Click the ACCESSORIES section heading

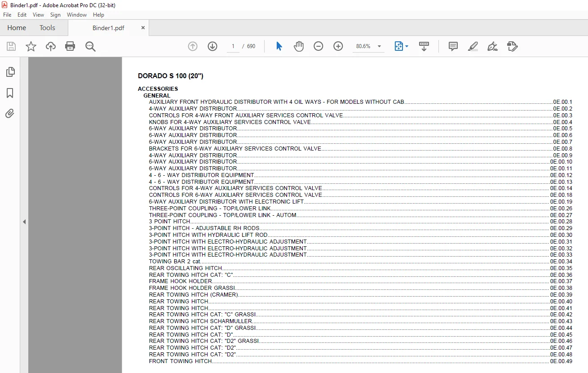tap(158, 89)
